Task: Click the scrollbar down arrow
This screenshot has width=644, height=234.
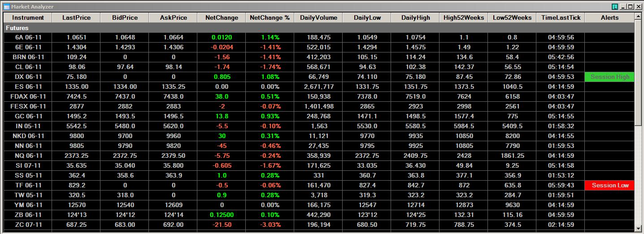Action: coord(638,228)
